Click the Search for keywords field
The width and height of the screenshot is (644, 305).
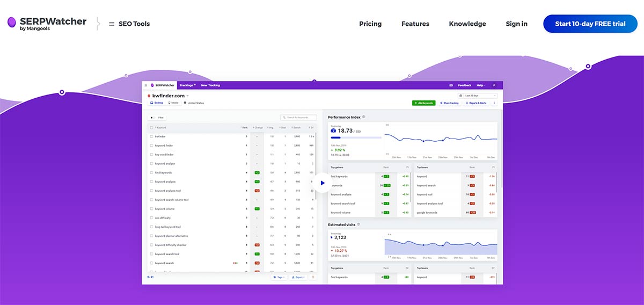(x=298, y=117)
